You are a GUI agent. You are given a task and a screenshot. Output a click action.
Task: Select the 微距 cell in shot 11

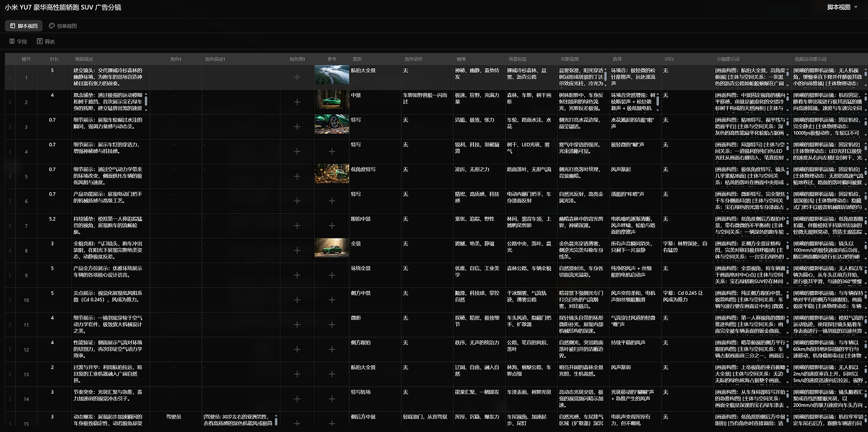tap(375, 324)
